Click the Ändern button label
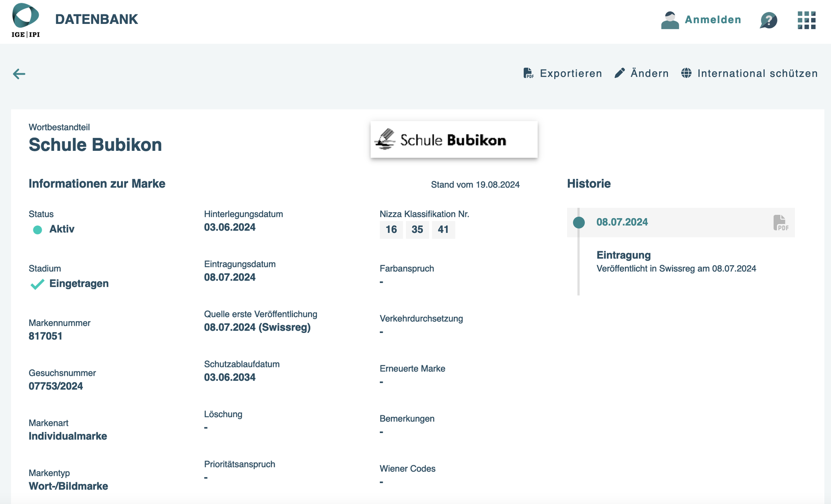The image size is (831, 504). pyautogui.click(x=650, y=73)
